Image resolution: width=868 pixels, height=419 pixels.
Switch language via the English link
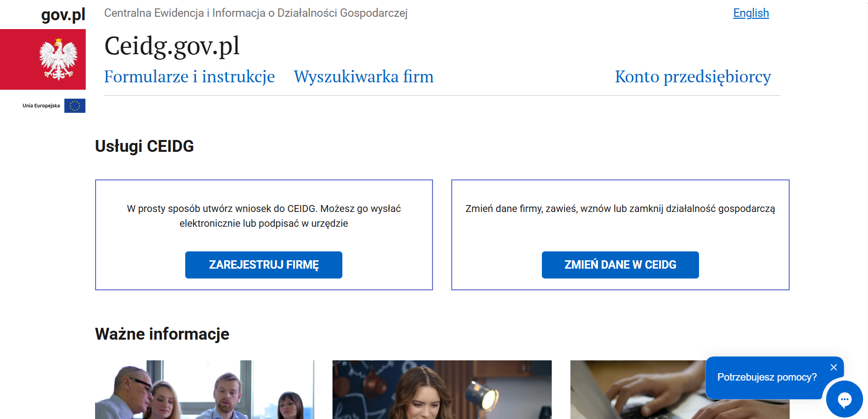click(751, 13)
